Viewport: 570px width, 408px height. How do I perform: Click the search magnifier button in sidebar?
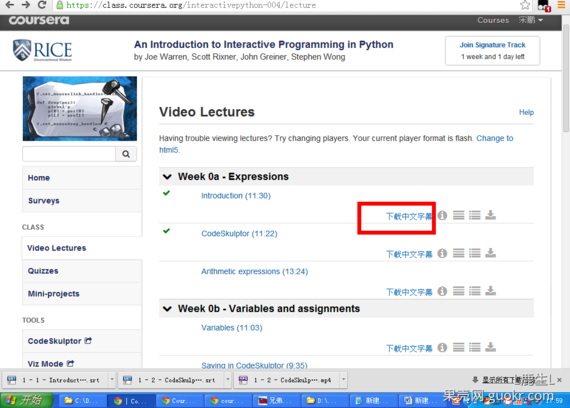point(126,154)
